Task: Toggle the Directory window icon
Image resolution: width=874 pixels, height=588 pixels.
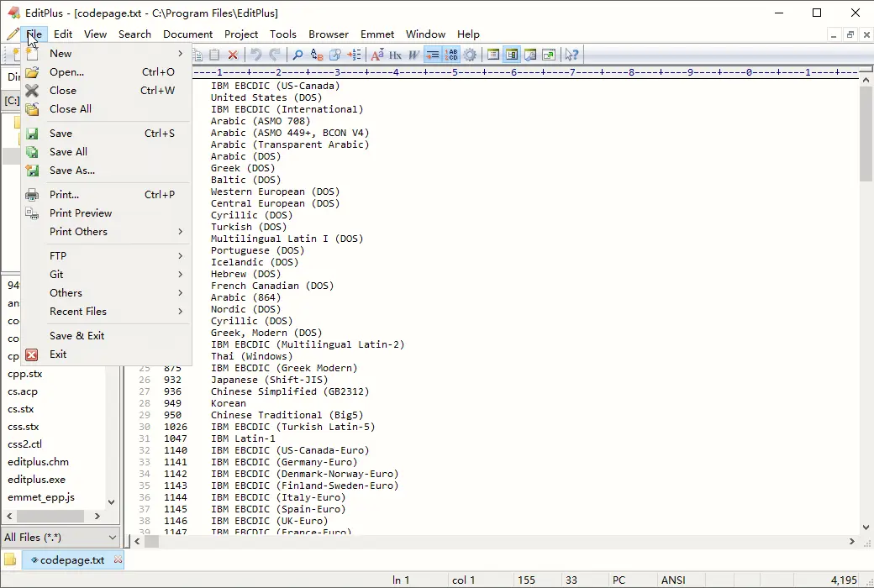Action: [x=511, y=55]
